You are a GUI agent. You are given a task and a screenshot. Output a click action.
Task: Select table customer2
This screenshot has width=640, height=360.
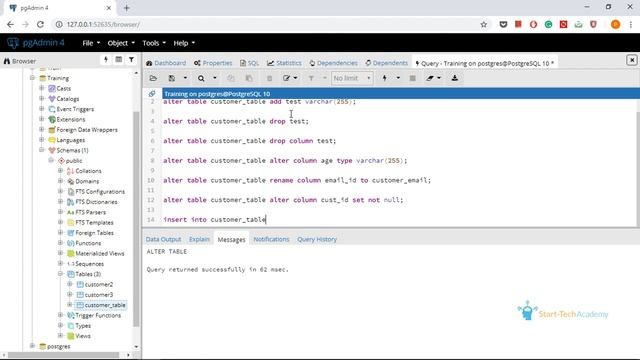coord(99,284)
